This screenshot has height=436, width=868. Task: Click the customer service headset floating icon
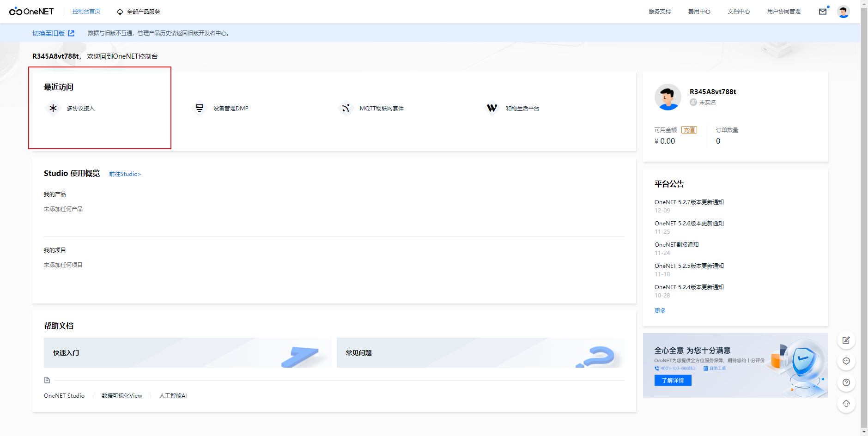click(846, 404)
